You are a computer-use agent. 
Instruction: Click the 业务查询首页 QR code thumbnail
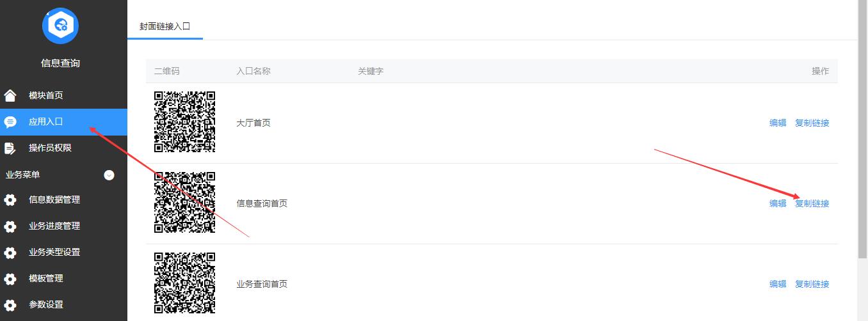[184, 283]
